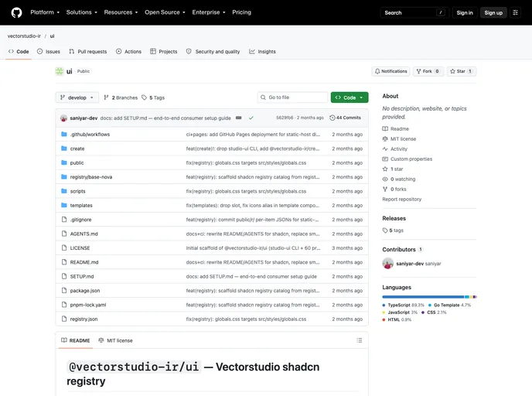Open the green Code dropdown button

350,97
